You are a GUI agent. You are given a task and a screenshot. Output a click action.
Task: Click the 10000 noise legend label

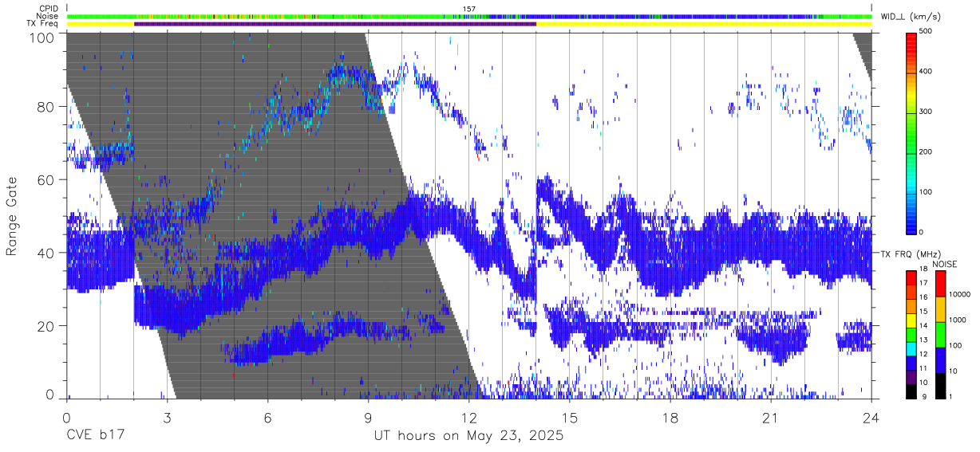point(960,294)
